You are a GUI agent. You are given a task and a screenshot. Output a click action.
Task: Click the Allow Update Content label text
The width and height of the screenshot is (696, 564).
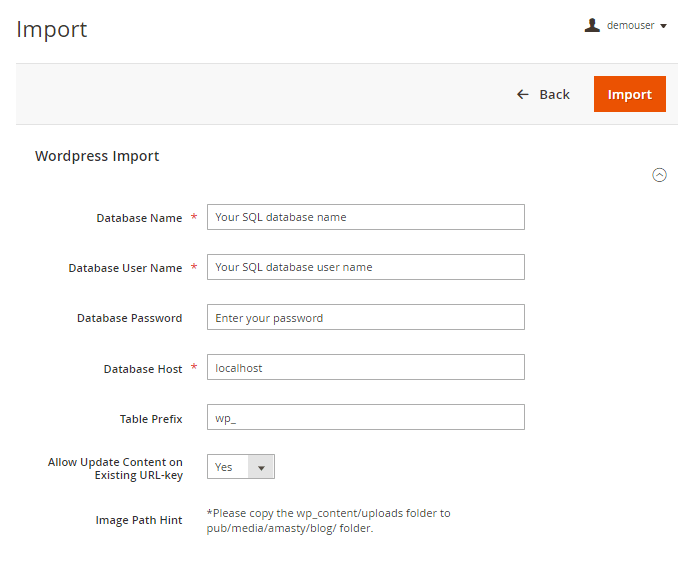115,468
